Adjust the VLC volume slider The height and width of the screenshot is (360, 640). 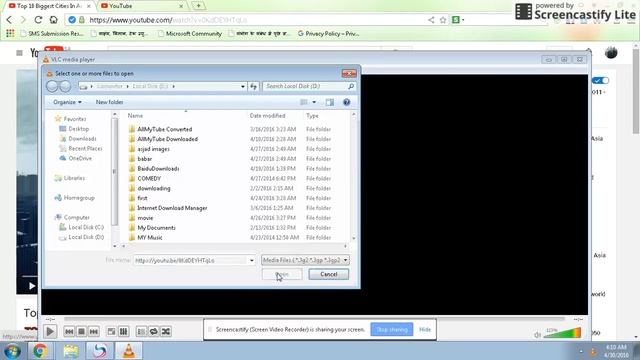[x=562, y=333]
